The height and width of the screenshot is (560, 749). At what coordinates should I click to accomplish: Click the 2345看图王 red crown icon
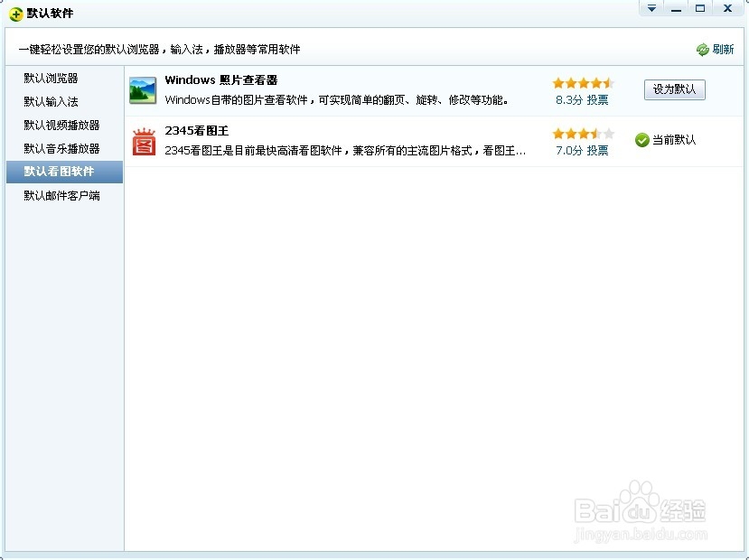coord(144,141)
